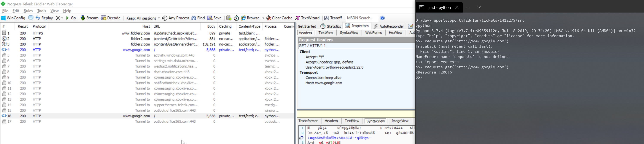This screenshot has height=144, width=644.
Task: Switch to the Statistics tab
Action: pos(331,26)
